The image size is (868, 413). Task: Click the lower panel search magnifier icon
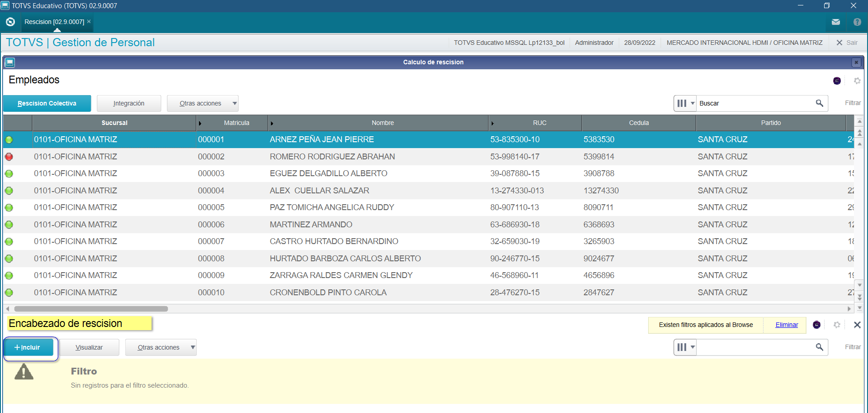coord(819,347)
